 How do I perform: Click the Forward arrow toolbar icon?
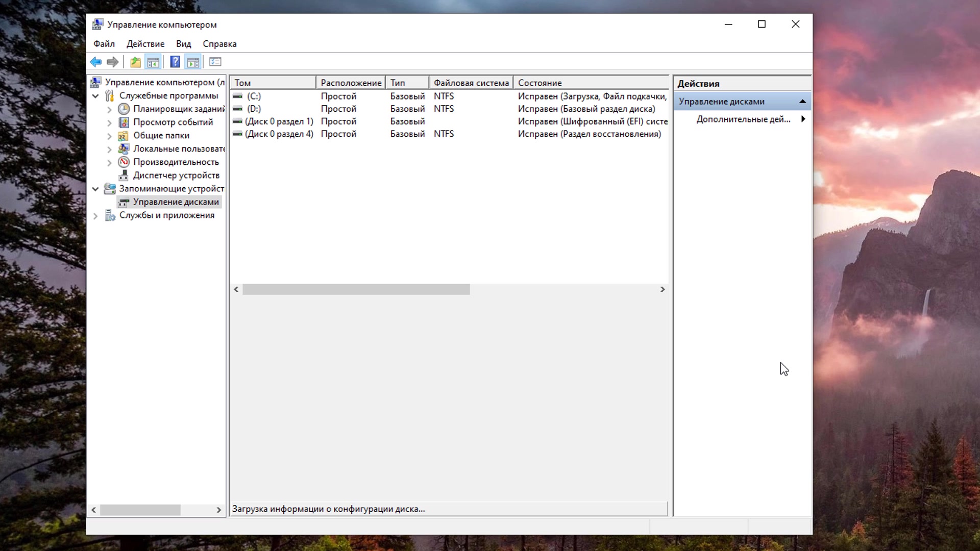click(113, 62)
